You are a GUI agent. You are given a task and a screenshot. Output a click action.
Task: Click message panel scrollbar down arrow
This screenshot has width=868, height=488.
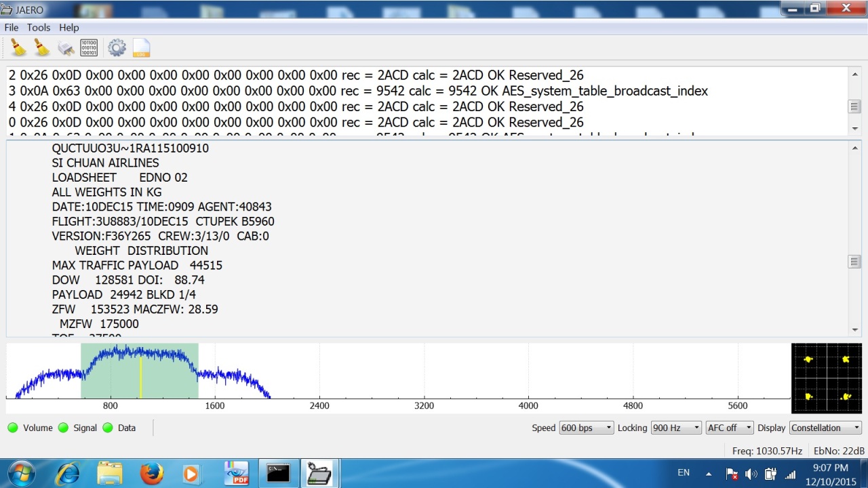pyautogui.click(x=854, y=330)
